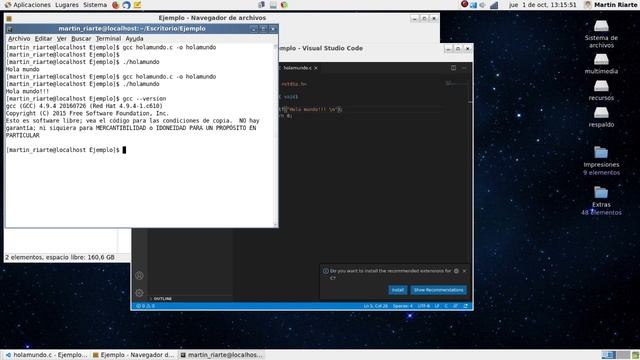The height and width of the screenshot is (360, 640).
Task: Click the VS Code minimap preview
Action: (x=456, y=84)
